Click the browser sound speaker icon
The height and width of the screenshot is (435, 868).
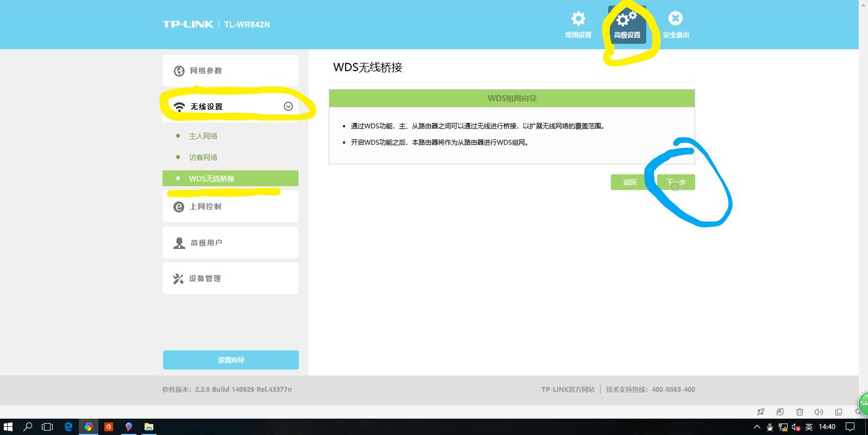coord(819,412)
